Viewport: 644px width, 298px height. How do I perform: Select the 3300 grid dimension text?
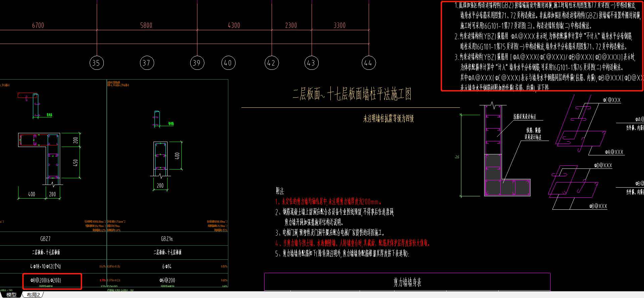click(x=339, y=26)
